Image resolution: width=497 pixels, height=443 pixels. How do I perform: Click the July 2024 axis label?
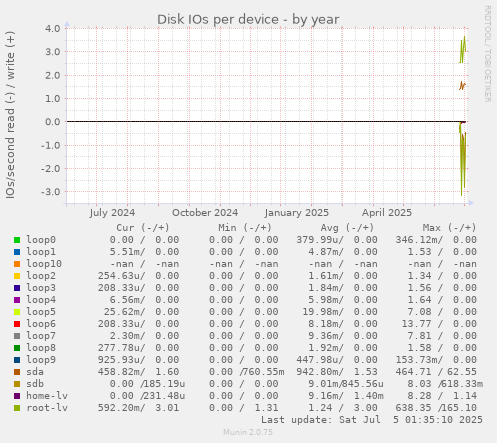[112, 213]
